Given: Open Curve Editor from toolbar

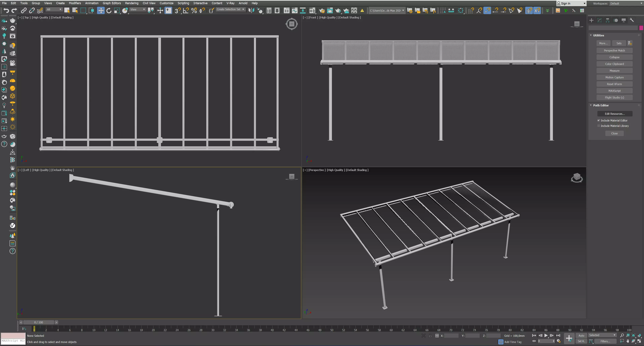Looking at the screenshot, I should click(x=295, y=11).
